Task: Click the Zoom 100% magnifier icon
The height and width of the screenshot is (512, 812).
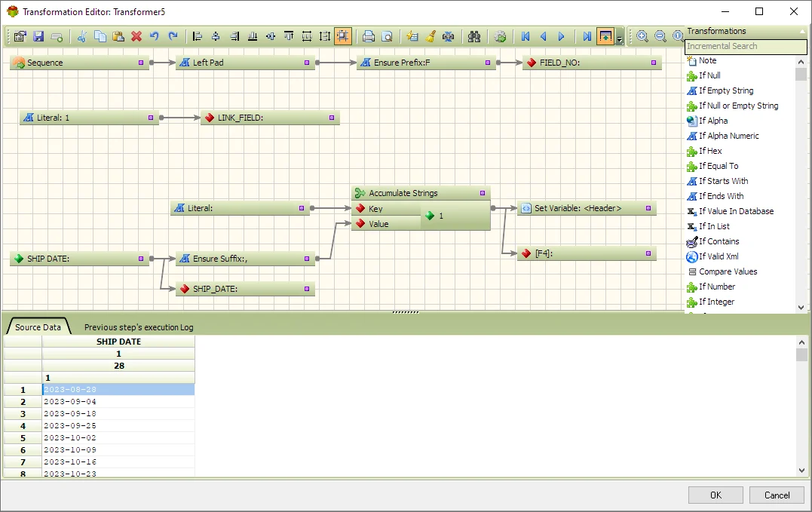Action: pyautogui.click(x=677, y=36)
